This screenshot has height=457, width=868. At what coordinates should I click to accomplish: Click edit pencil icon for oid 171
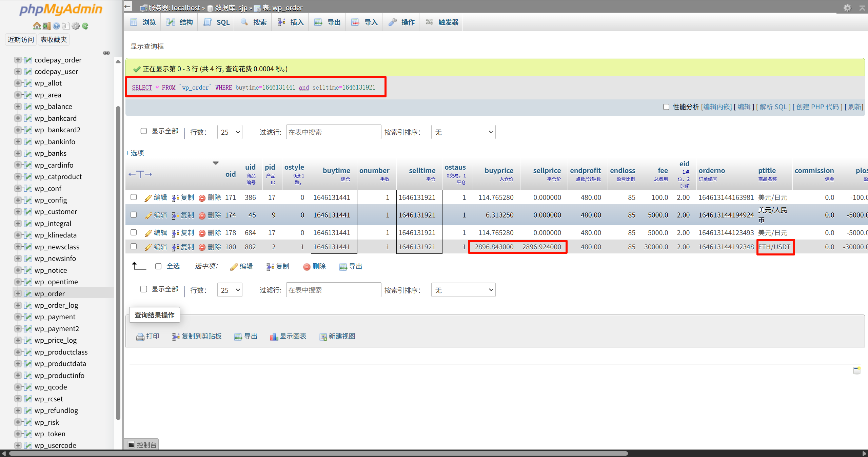pos(148,198)
